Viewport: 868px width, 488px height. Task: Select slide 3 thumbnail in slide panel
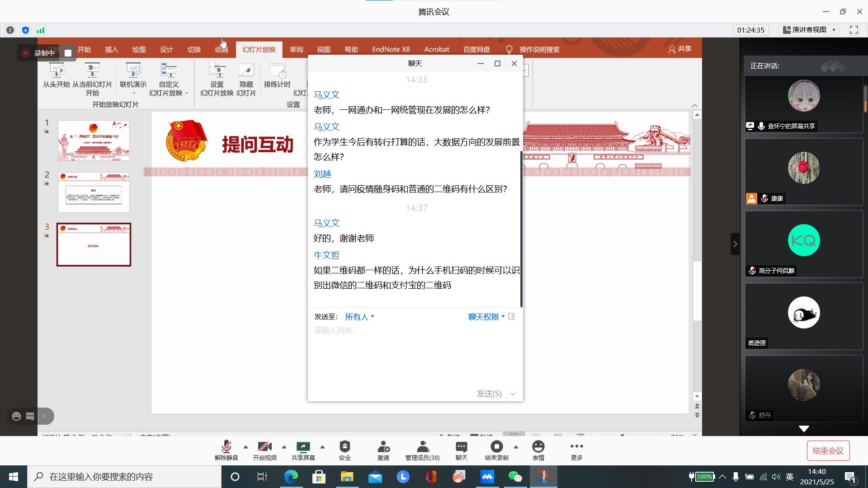click(94, 245)
